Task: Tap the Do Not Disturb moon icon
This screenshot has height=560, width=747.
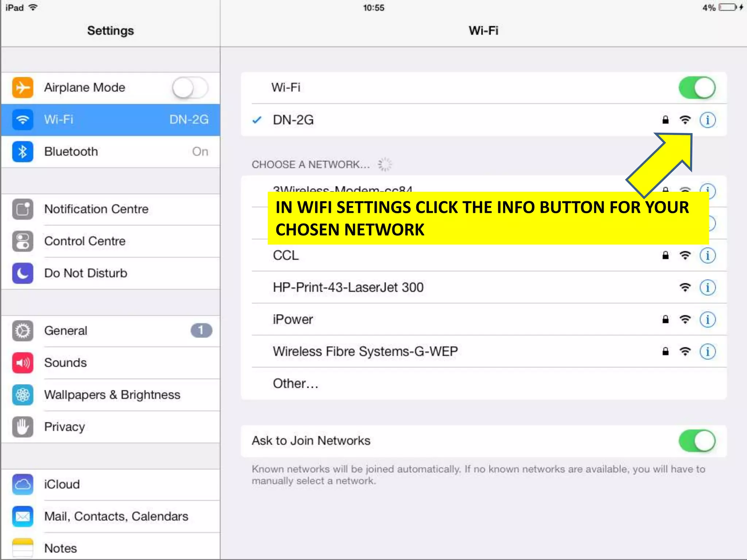Action: click(23, 273)
